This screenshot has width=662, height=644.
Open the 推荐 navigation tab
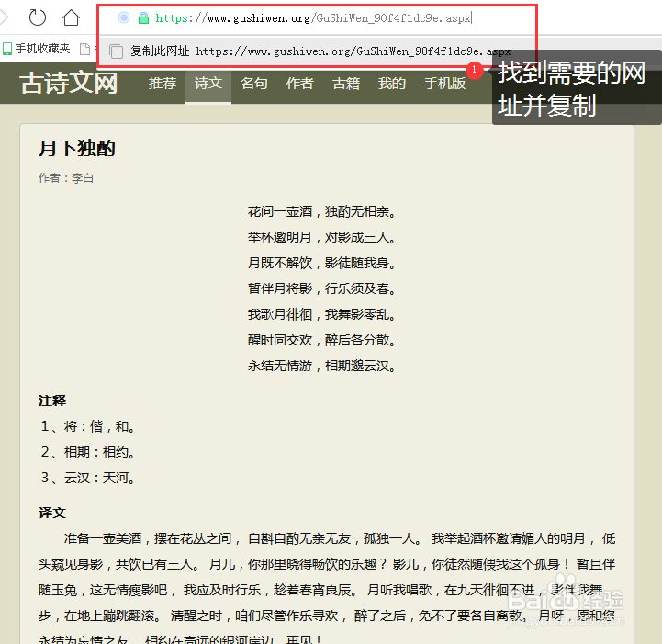point(163,84)
